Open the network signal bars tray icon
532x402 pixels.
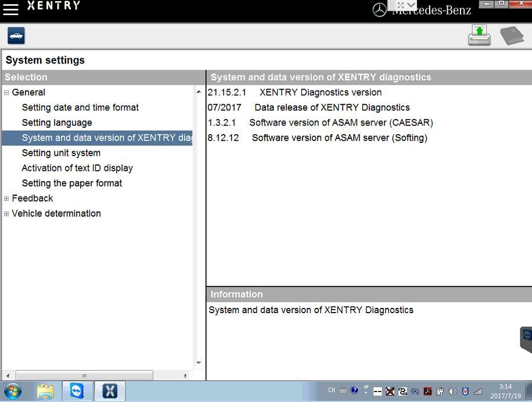click(x=478, y=392)
